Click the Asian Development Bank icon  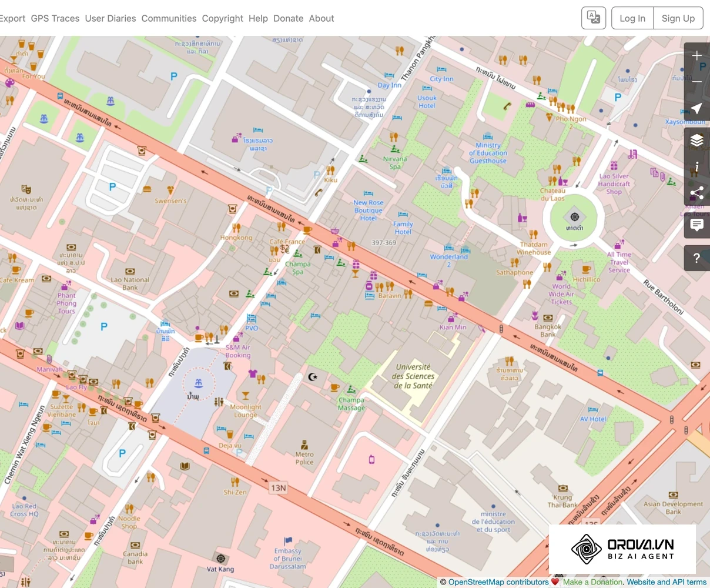point(674,495)
